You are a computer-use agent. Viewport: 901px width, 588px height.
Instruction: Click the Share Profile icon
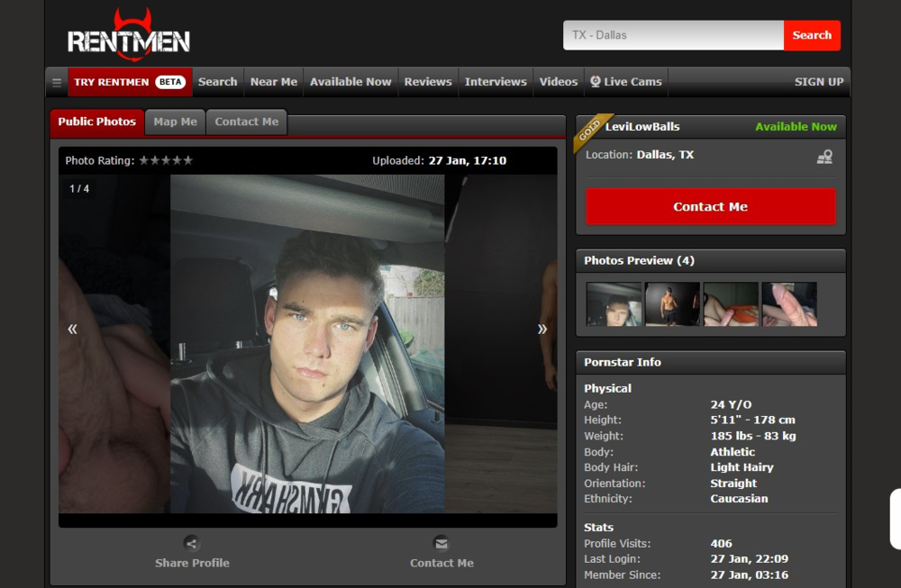tap(191, 543)
